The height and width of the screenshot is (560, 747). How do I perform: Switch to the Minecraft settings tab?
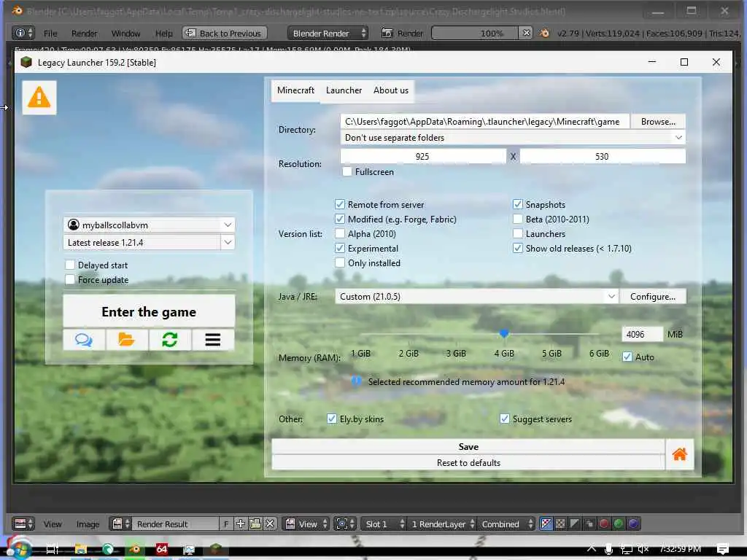(x=296, y=90)
